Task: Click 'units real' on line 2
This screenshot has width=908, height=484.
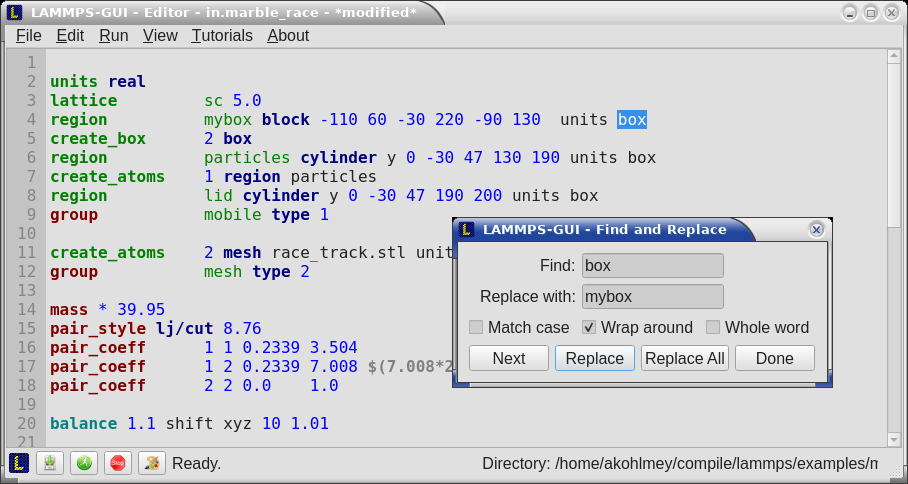Action: click(98, 82)
